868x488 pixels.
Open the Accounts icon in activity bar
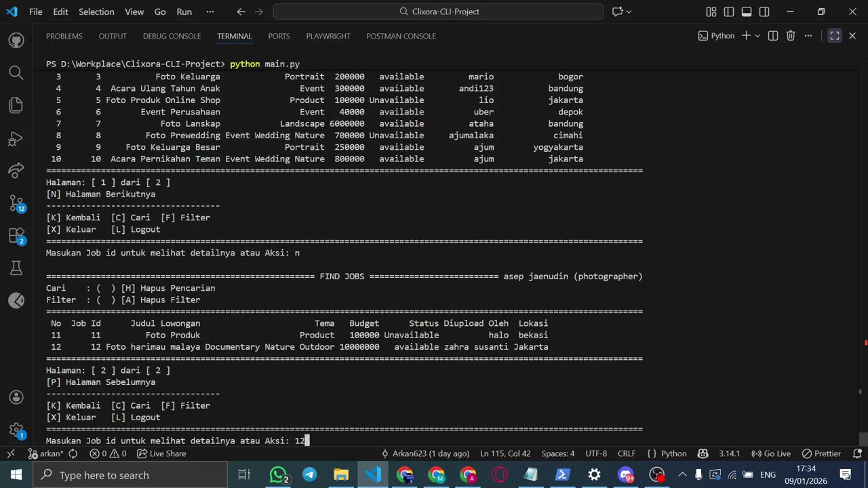[x=16, y=397]
